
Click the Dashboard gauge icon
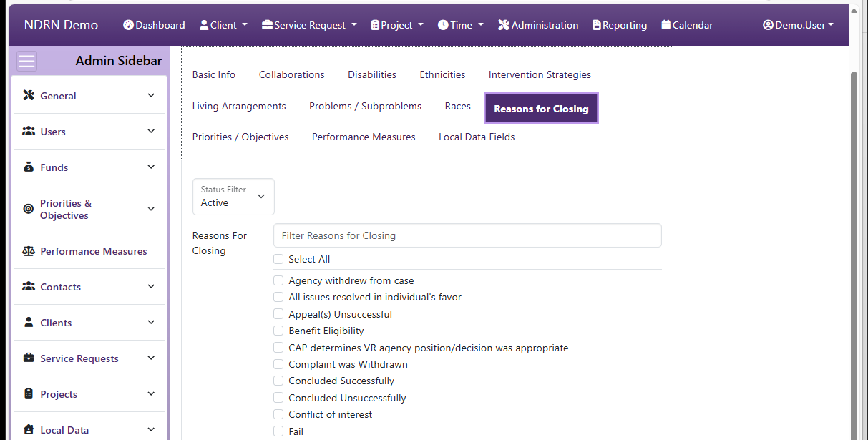(x=128, y=25)
